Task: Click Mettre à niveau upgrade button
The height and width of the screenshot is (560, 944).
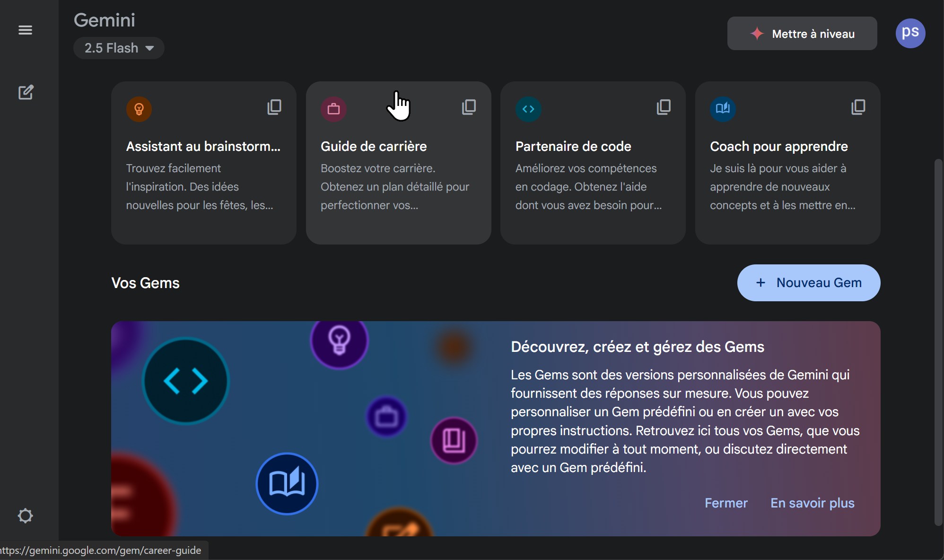Action: (802, 34)
